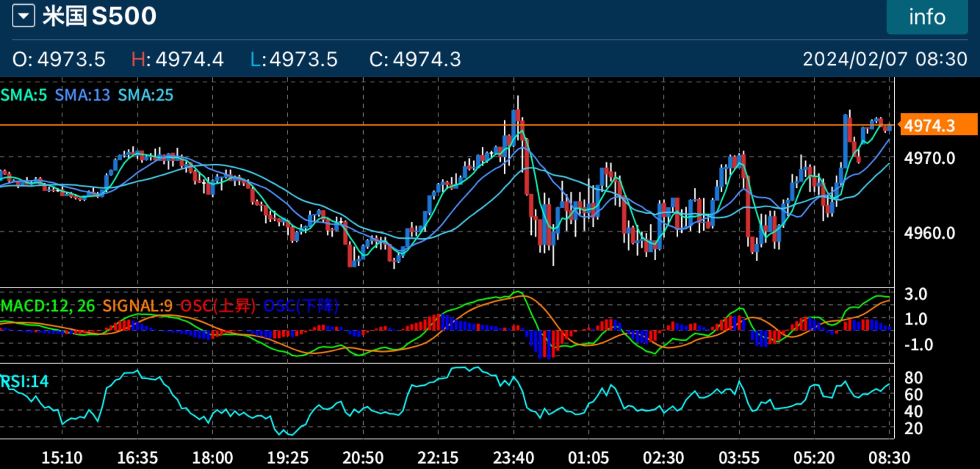
Task: Open the dropdown arrow beside 米国S500
Action: point(23,16)
